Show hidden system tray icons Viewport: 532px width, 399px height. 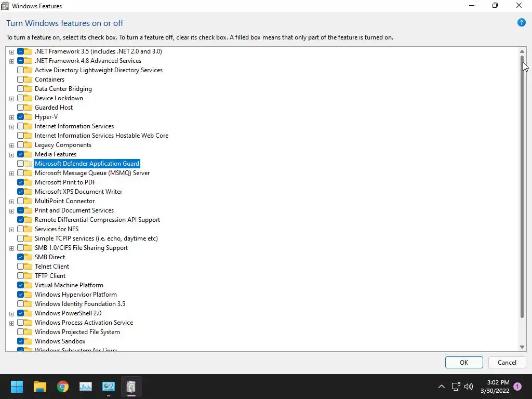442,387
